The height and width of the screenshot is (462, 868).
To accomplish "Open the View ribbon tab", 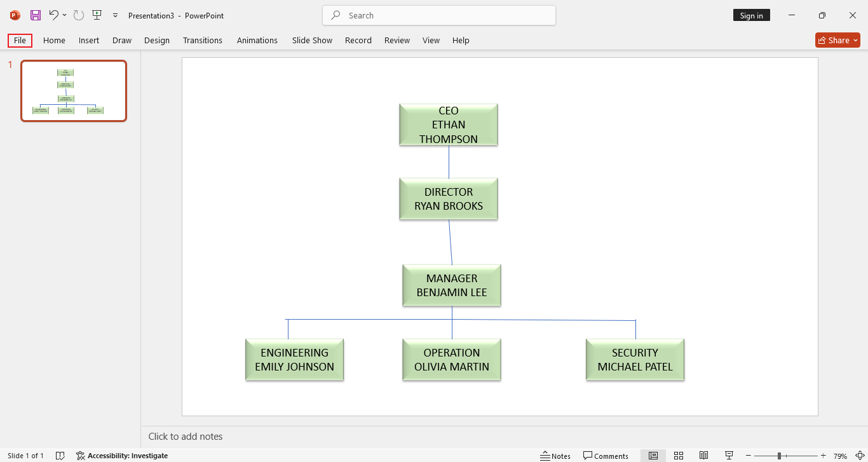I will (431, 40).
